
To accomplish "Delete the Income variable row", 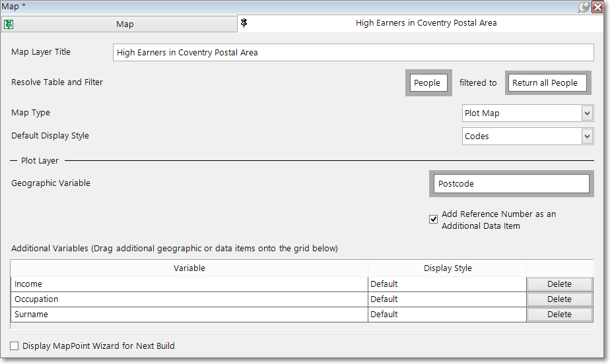I will [x=559, y=284].
